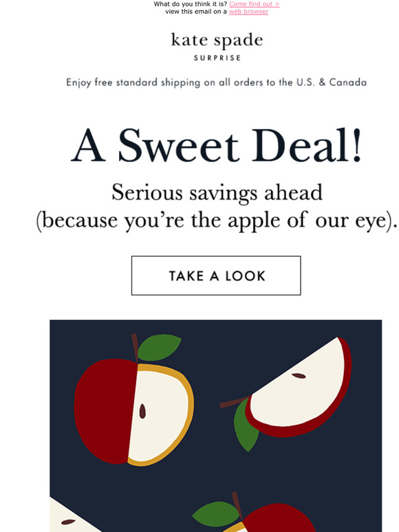Click the SURPRISE wordmark under the logo
Image resolution: width=399 pixels, height=532 pixels.
[x=217, y=58]
